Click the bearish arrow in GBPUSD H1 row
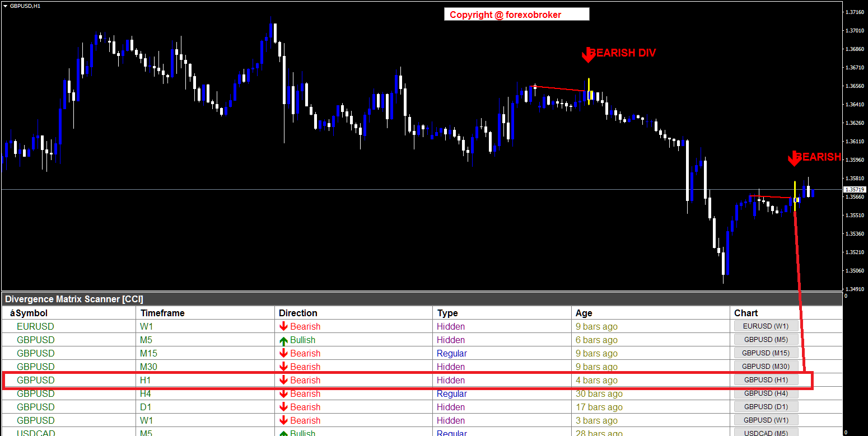Viewport: 868px width, 436px height. 283,380
